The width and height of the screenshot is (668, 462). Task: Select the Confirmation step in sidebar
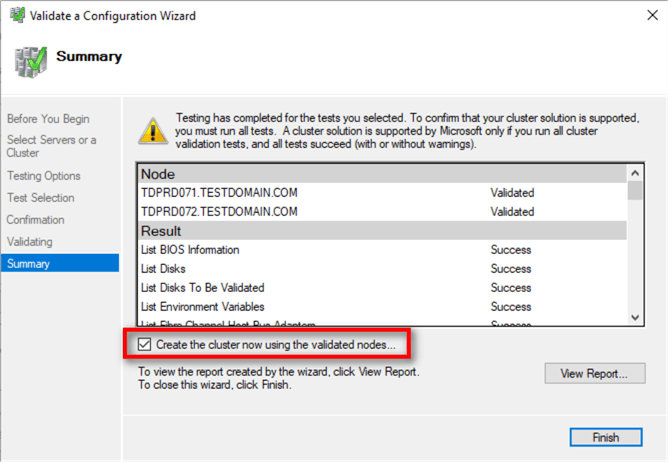(36, 220)
